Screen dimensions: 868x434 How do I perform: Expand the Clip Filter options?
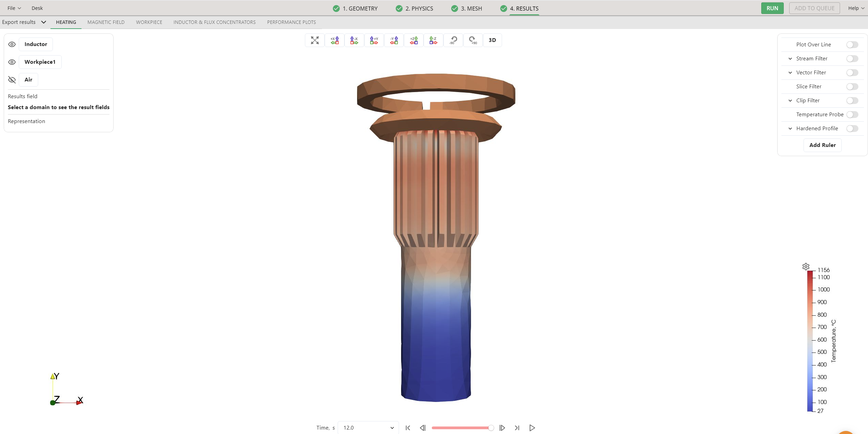(x=790, y=101)
